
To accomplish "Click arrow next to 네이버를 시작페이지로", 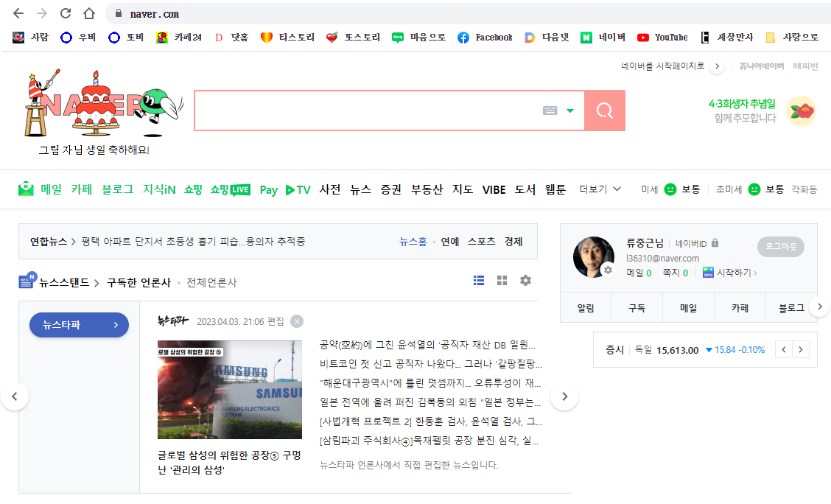I will click(x=717, y=66).
